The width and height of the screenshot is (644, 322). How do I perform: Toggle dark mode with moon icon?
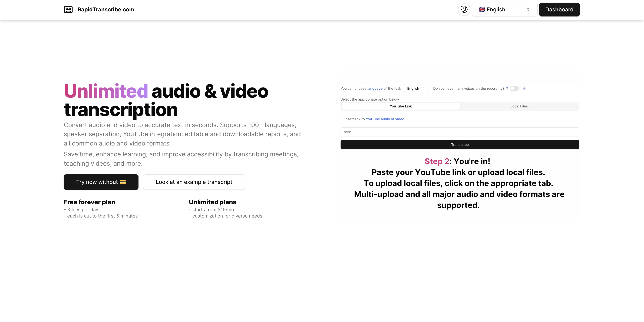point(464,9)
